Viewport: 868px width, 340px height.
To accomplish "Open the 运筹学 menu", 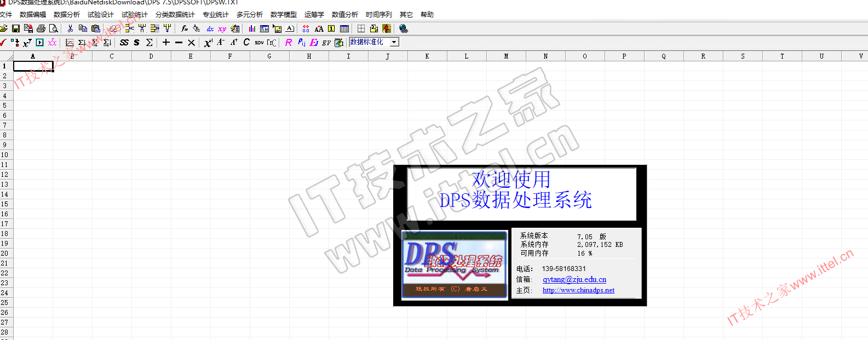I will [x=314, y=15].
